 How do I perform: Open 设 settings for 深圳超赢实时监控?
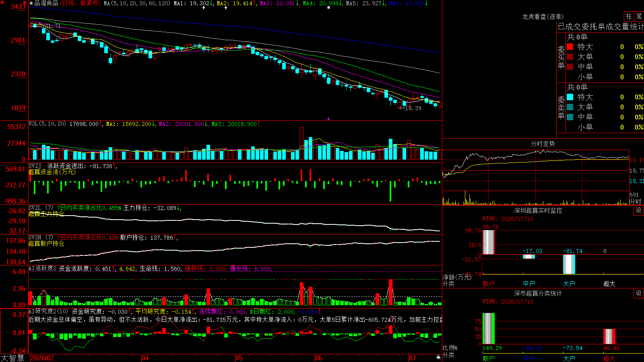point(639,210)
